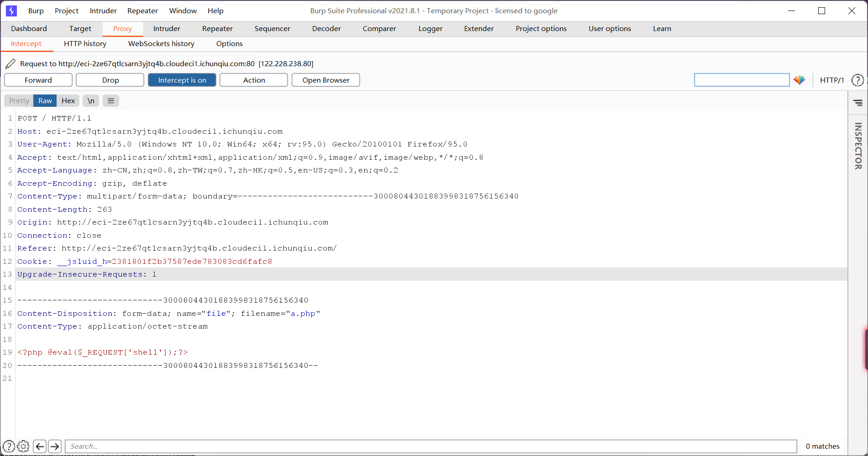Open the Intruder menu in menu bar
Viewport: 868px width, 456px height.
(103, 10)
